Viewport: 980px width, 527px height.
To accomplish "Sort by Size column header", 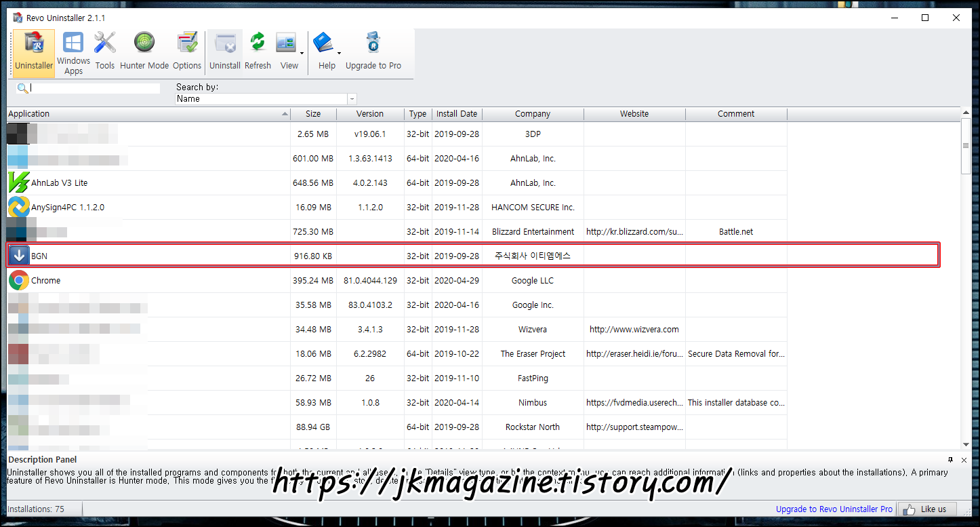I will (x=313, y=114).
